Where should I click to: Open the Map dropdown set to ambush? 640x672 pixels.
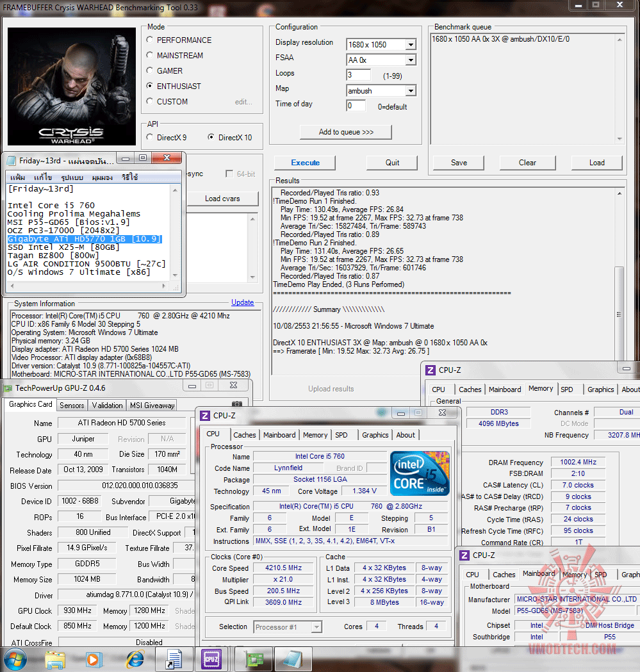pos(411,91)
